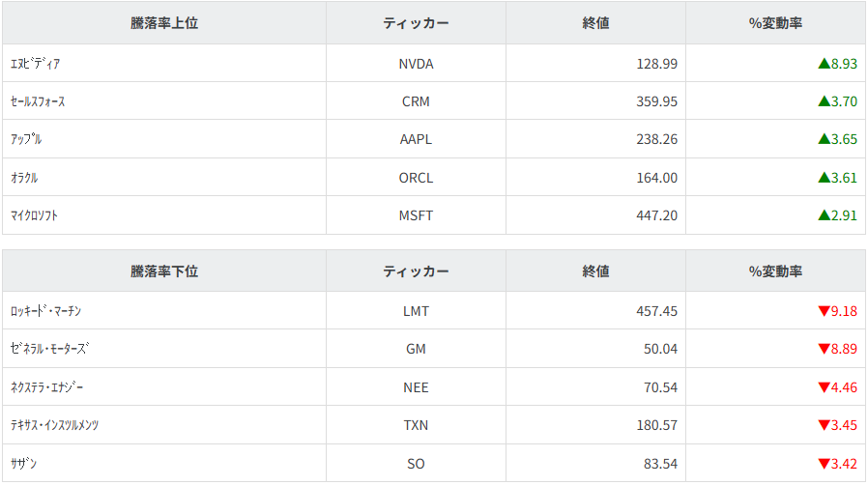Screen dimensions: 868x485
Task: Click the 騰落率下位 column header
Action: [x=164, y=271]
